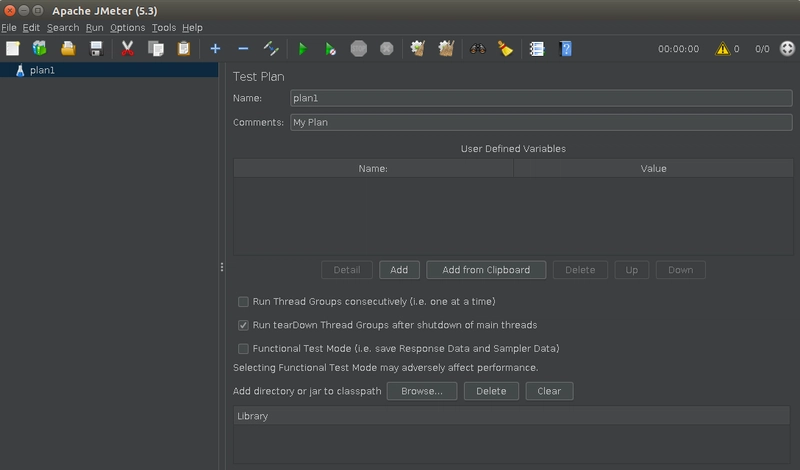800x470 pixels.
Task: Click the Paste clipboard icon
Action: click(x=184, y=48)
